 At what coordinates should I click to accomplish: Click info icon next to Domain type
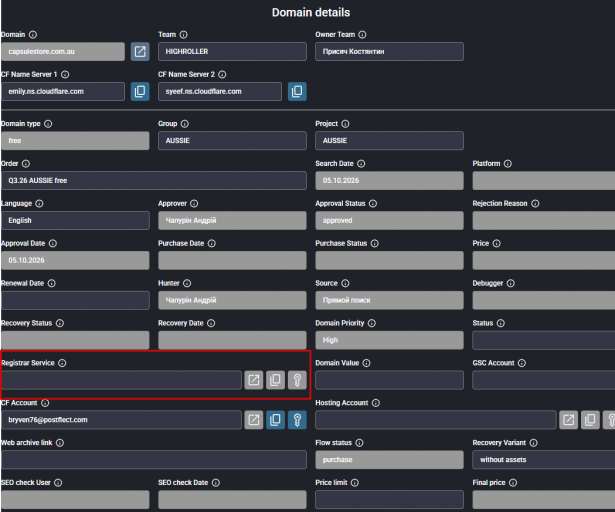48,124
